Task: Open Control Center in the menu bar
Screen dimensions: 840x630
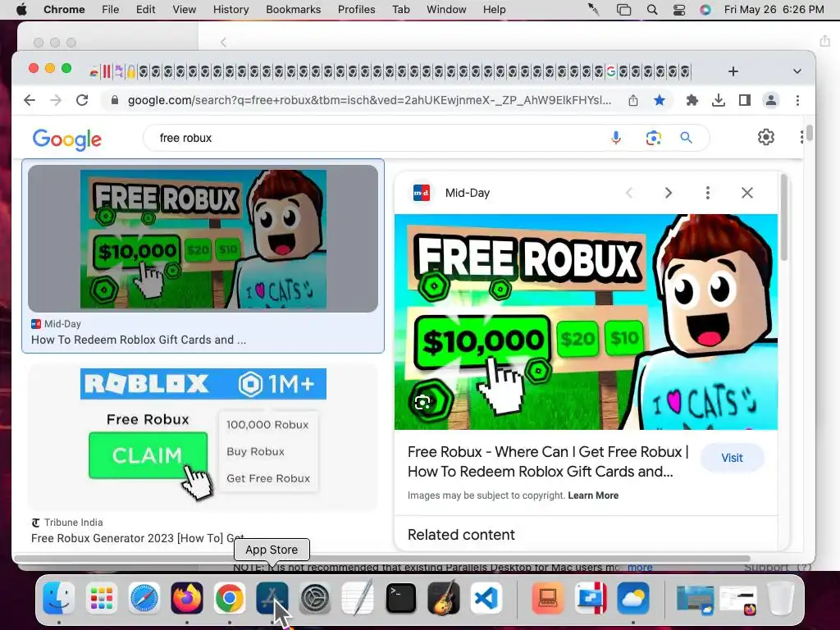Action: (678, 10)
